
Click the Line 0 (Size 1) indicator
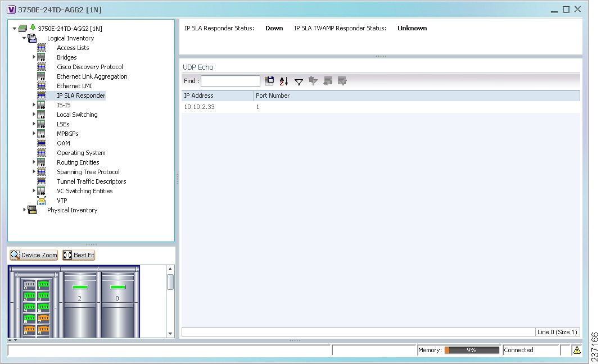557,332
